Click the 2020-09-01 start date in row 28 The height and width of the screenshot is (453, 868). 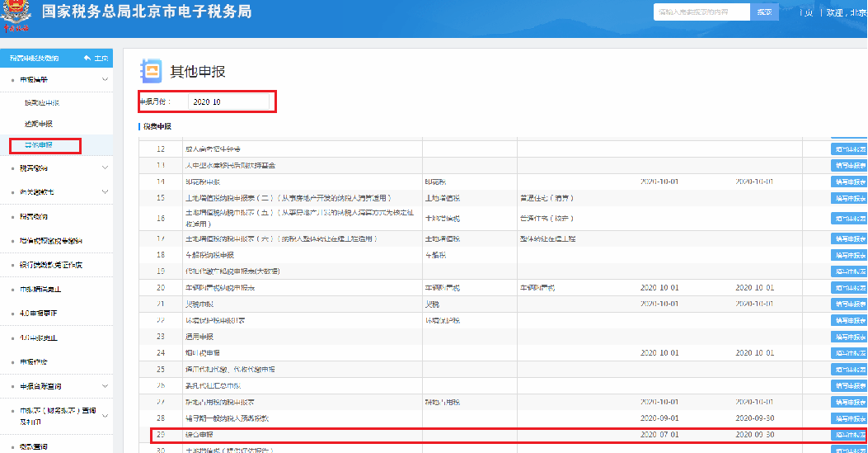tap(659, 418)
